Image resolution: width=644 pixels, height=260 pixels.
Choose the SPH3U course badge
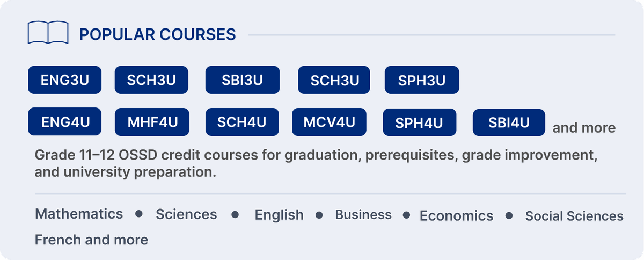[422, 80]
